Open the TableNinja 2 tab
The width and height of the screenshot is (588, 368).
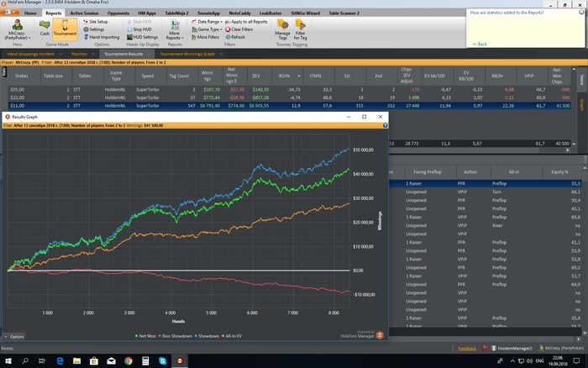(x=177, y=13)
